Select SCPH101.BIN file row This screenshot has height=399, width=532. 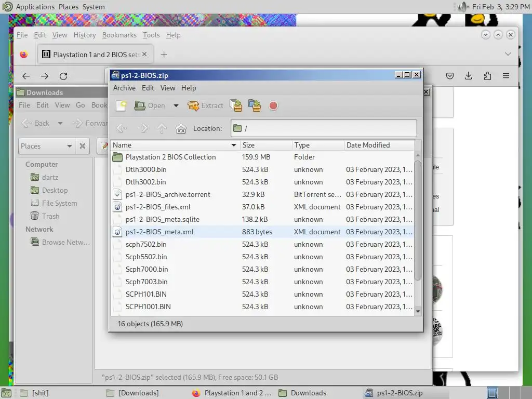coord(262,295)
